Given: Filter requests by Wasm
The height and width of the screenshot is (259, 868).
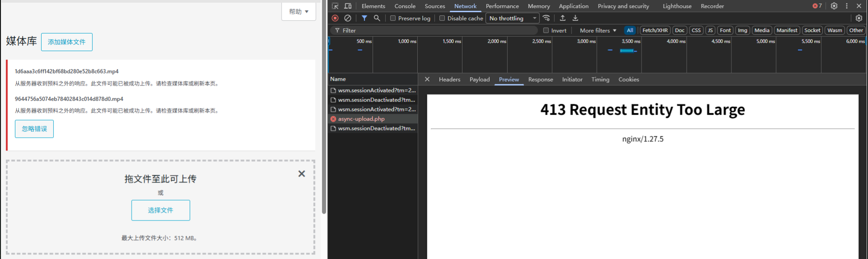Looking at the screenshot, I should (835, 30).
